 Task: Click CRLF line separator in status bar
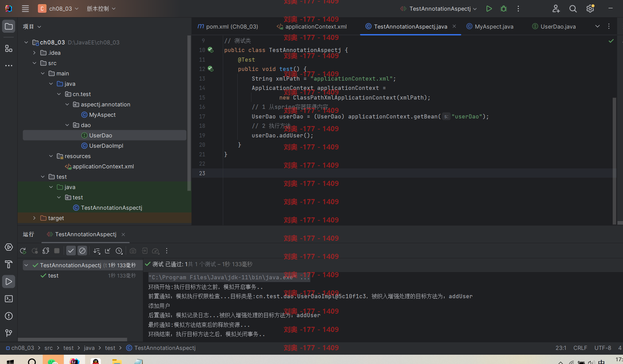[x=580, y=348]
